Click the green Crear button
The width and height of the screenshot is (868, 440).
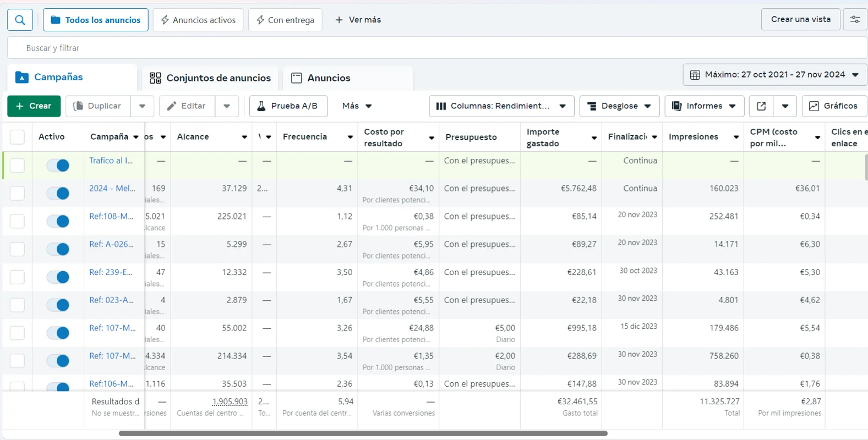tap(34, 106)
